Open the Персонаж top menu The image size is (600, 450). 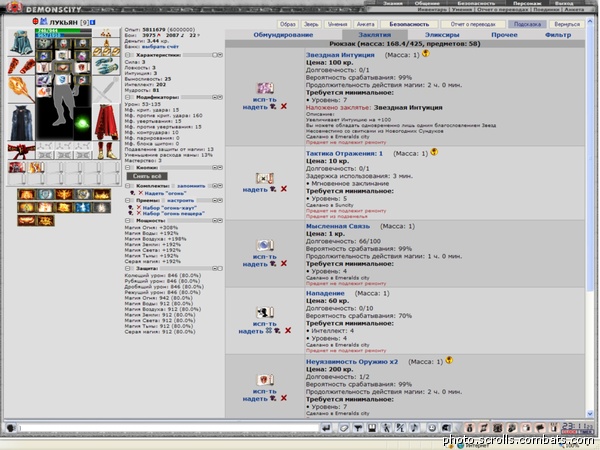coord(527,3)
